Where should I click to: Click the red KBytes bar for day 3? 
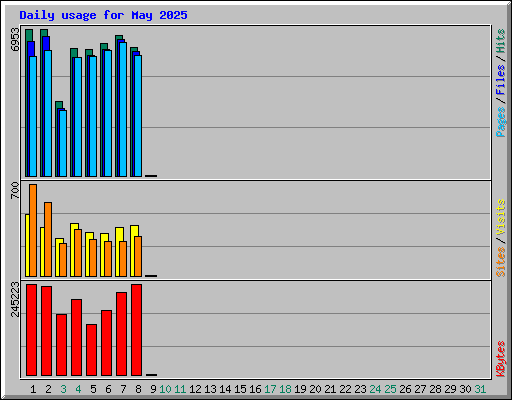[x=61, y=345]
